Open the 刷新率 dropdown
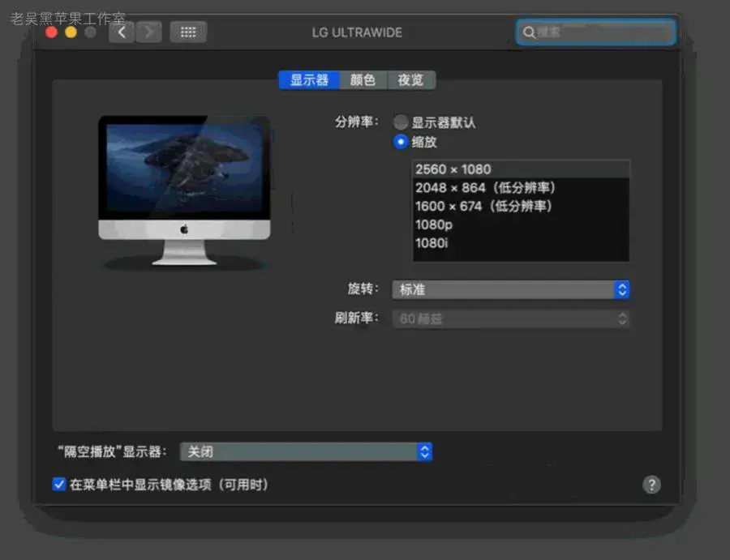Image resolution: width=730 pixels, height=560 pixels. point(511,318)
